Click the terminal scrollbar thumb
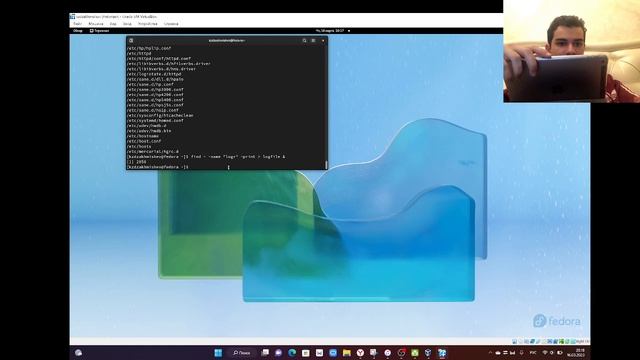Screen dimensions: 640x360 pos(326,164)
